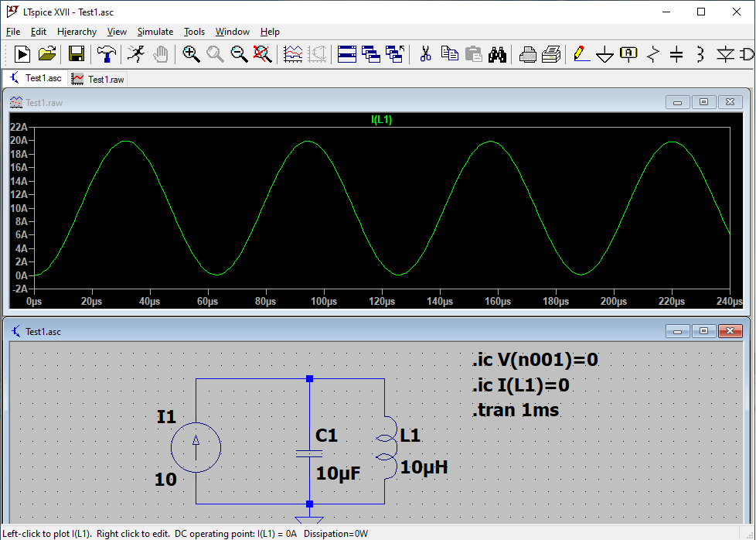Open the Simulate menu
This screenshot has width=756, height=540.
coord(155,32)
